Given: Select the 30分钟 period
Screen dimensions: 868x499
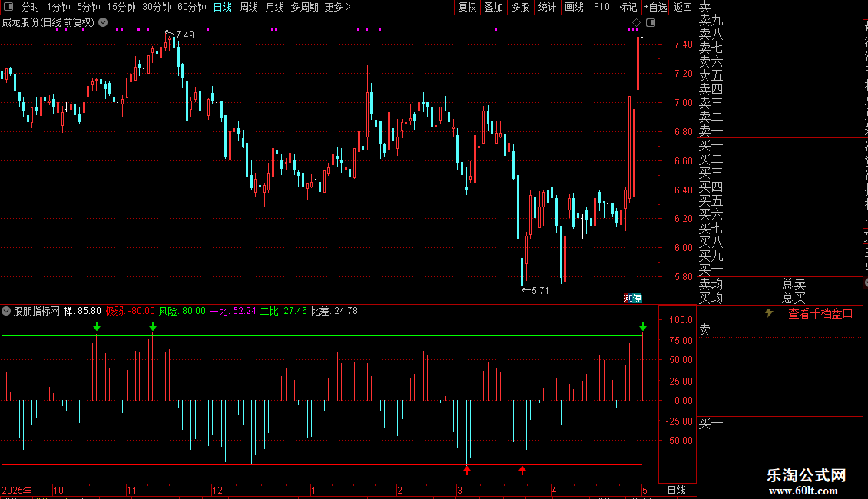Looking at the screenshot, I should 157,7.
